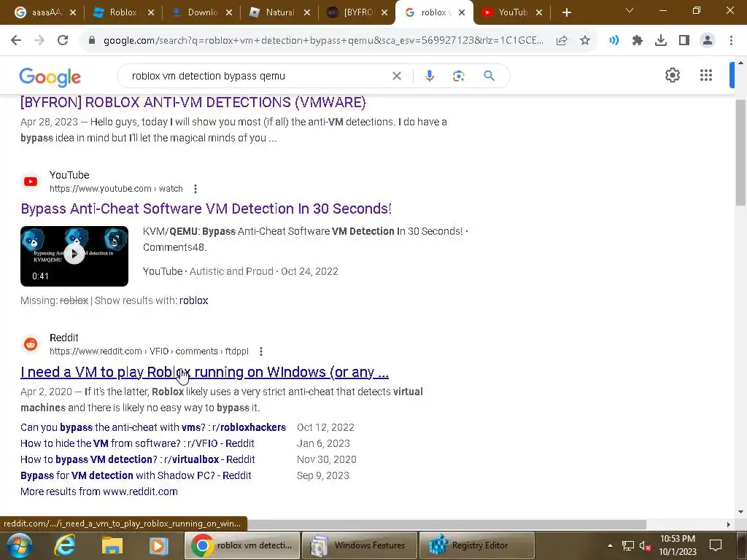Click the vertical page scrollbar thumb
Image resolution: width=747 pixels, height=560 pixels.
coord(741,152)
